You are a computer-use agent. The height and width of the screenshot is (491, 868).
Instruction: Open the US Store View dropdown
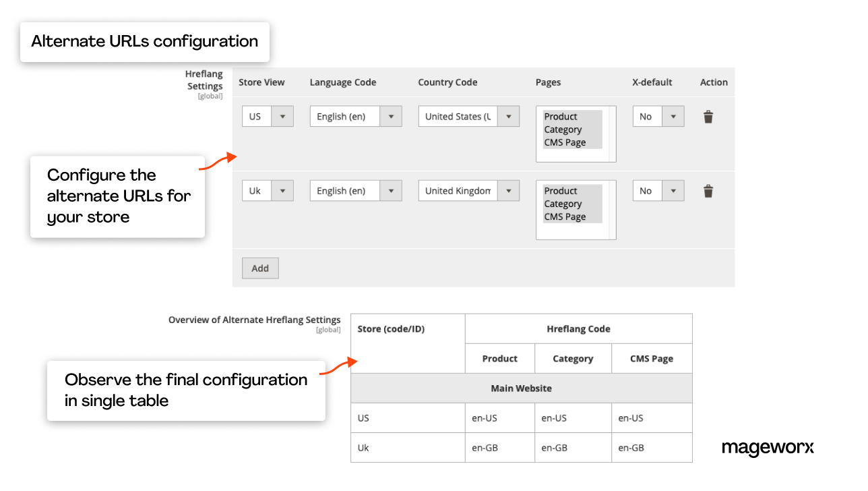pyautogui.click(x=267, y=117)
